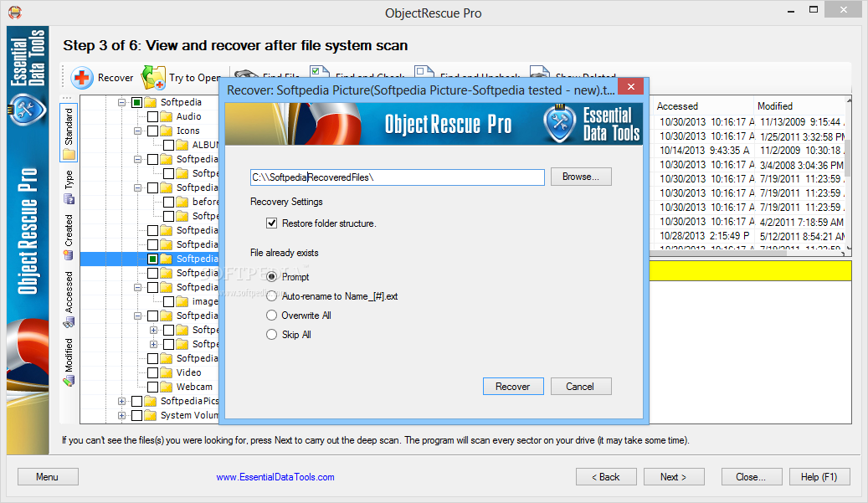Click the Recover toolbar icon with red cross
Screen dimensions: 868x503
coord(82,78)
